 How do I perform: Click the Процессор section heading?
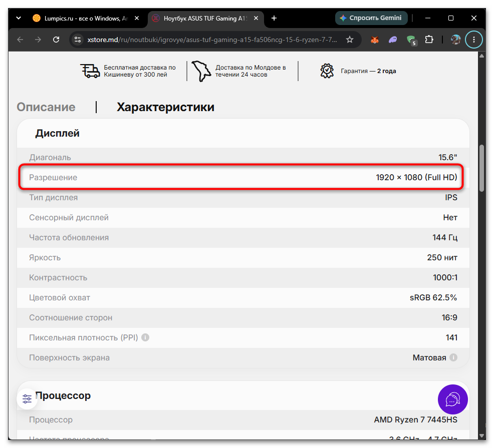click(x=63, y=395)
